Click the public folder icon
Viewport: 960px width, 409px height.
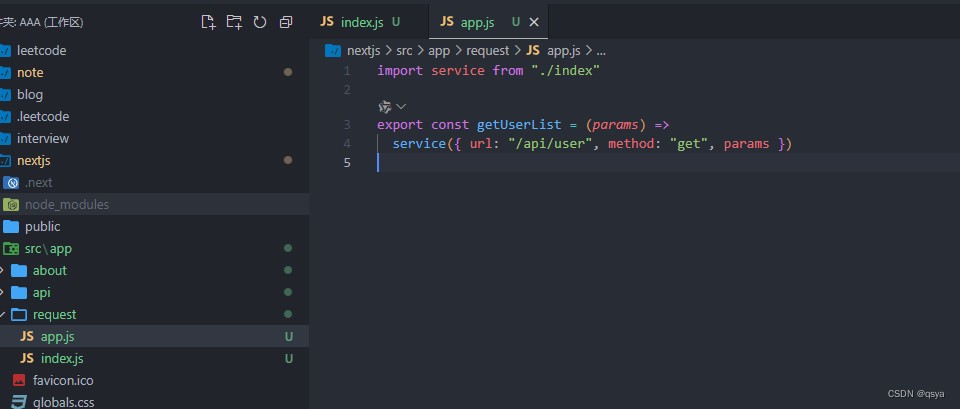(11, 226)
